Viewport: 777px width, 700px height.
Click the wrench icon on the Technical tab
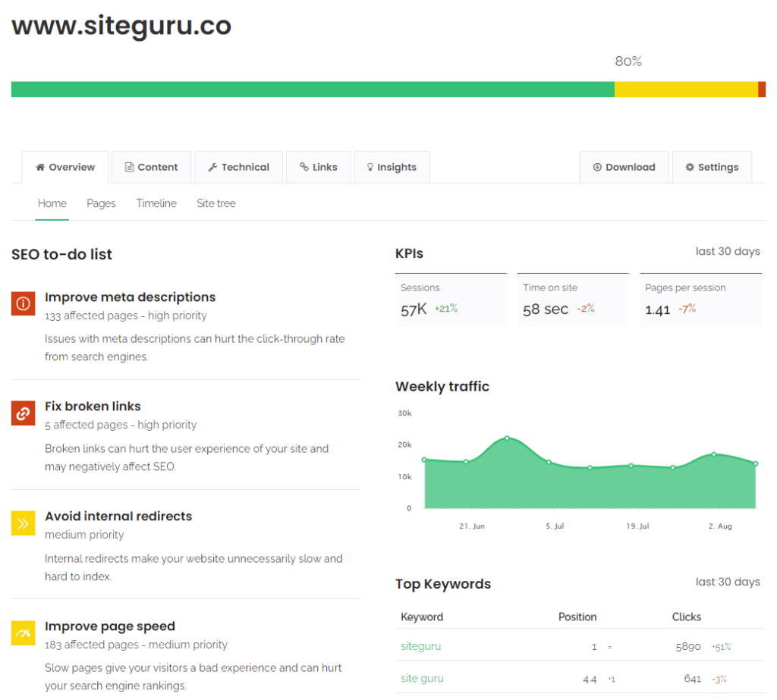pos(212,167)
